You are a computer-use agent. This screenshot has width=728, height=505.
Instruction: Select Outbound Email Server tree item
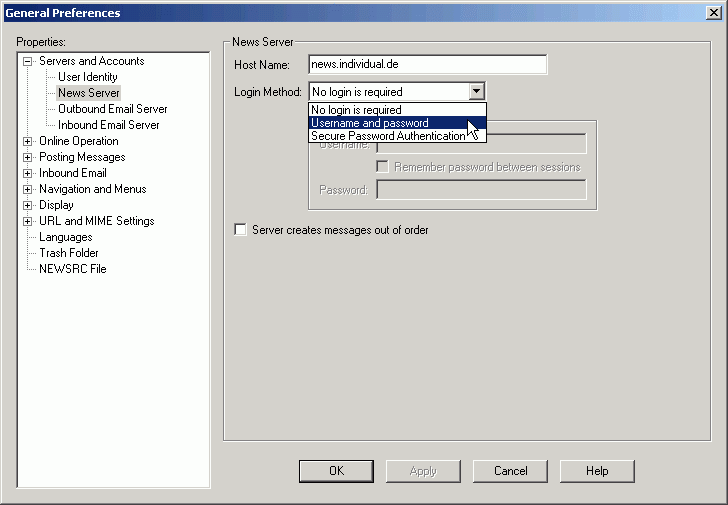point(112,109)
